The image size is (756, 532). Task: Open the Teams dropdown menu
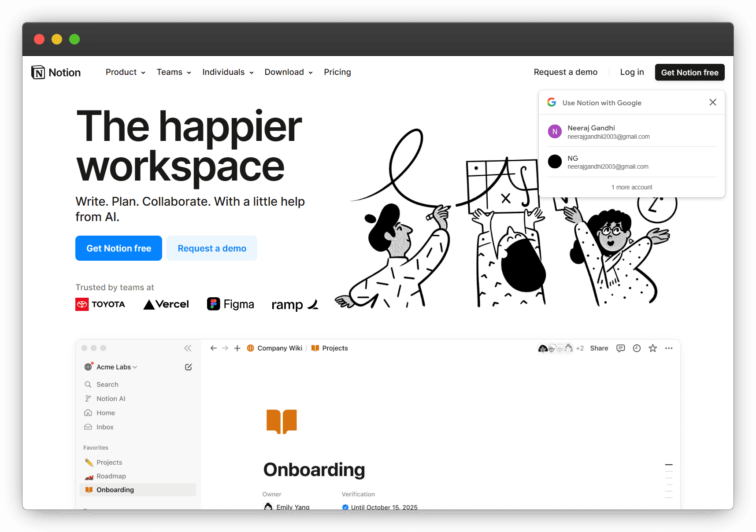pos(174,72)
